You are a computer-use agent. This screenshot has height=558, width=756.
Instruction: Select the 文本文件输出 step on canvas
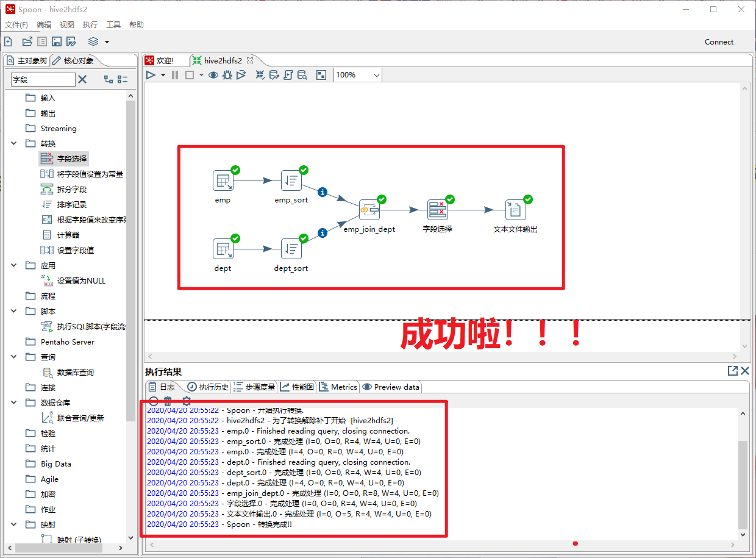click(x=516, y=210)
